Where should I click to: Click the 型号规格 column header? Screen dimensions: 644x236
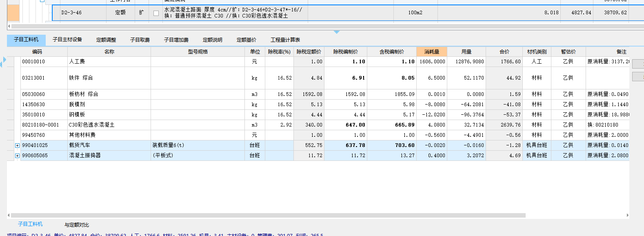click(198, 52)
